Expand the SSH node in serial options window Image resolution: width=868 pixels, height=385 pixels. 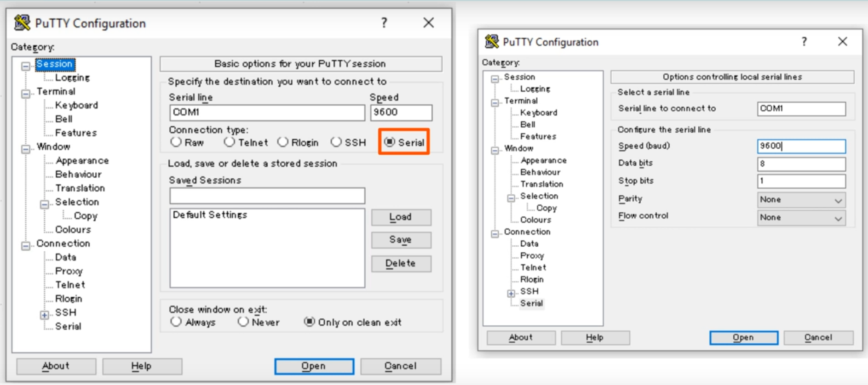coord(511,293)
